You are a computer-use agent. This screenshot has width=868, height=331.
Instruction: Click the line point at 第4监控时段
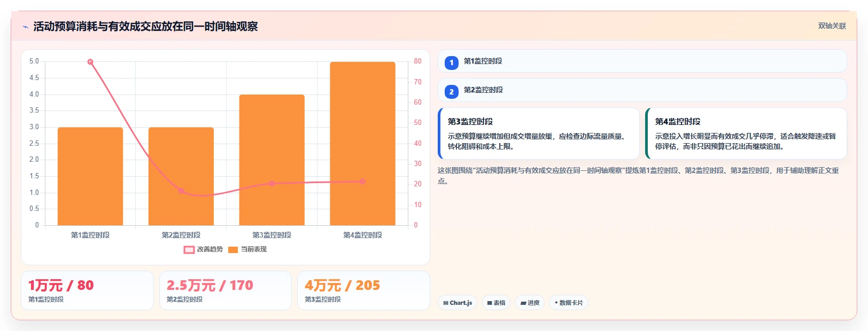pos(363,182)
